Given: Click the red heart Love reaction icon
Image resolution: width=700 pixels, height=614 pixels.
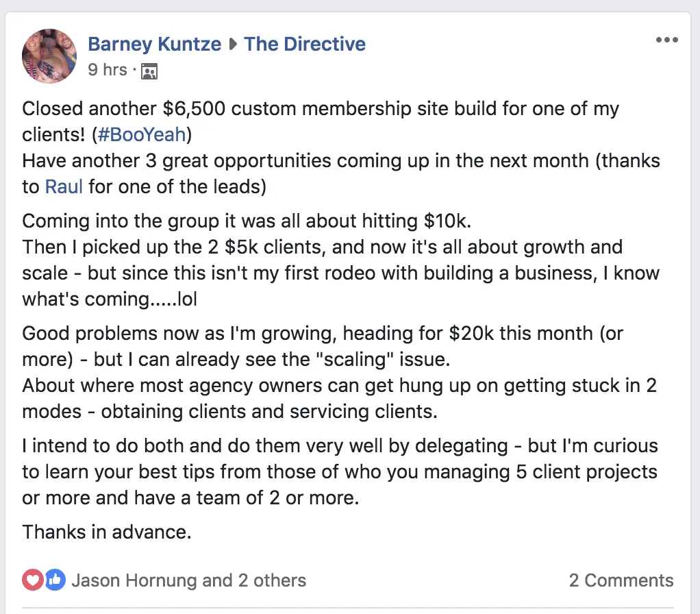Looking at the screenshot, I should (x=33, y=580).
